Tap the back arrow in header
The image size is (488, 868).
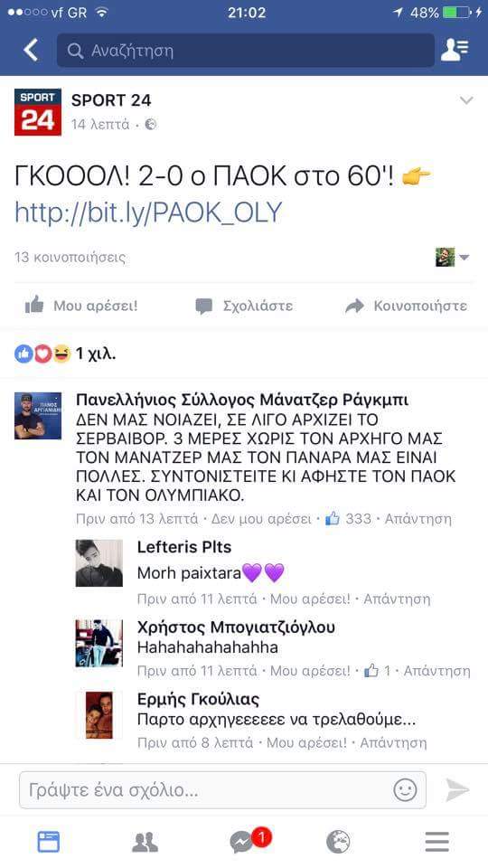pos(31,51)
